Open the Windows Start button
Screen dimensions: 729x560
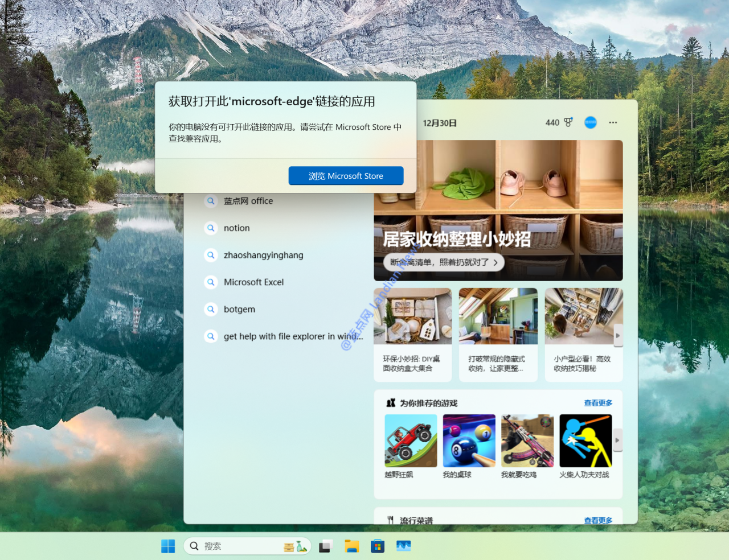pyautogui.click(x=168, y=546)
